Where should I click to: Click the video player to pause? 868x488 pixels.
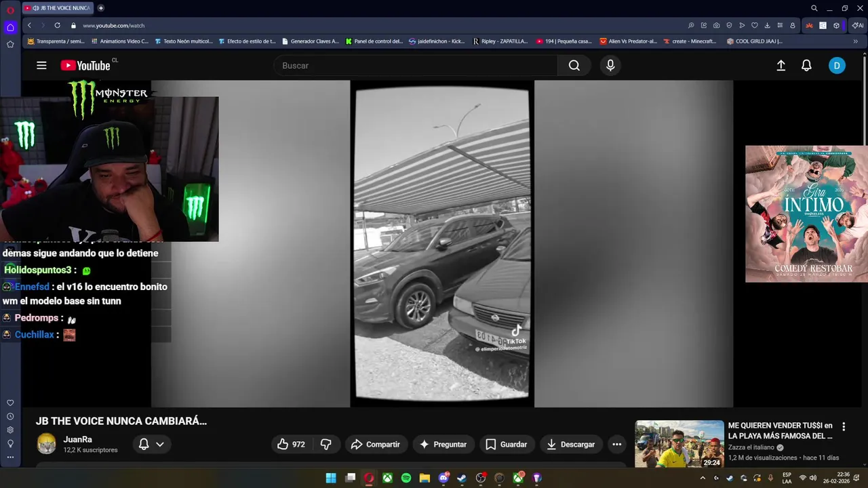(x=442, y=244)
